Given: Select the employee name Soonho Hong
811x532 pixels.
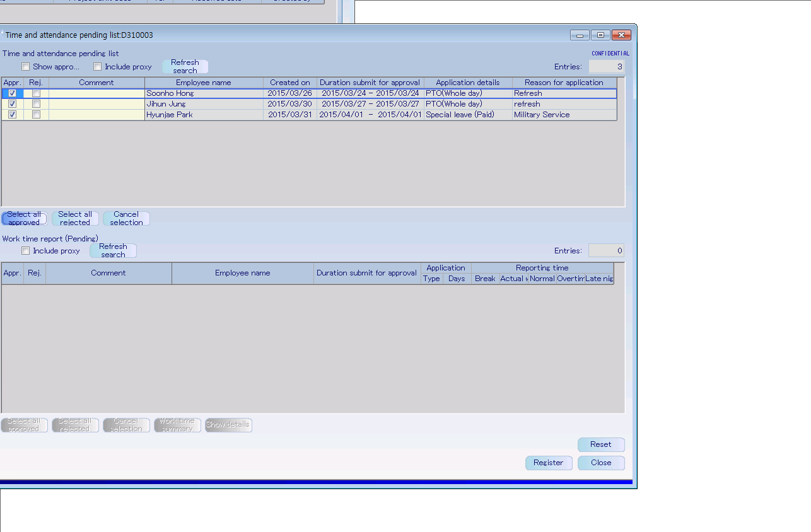Looking at the screenshot, I should (x=170, y=93).
